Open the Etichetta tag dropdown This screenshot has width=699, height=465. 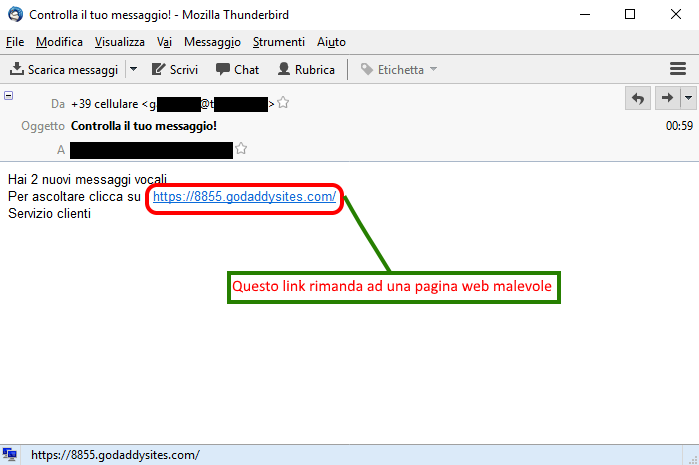(399, 70)
